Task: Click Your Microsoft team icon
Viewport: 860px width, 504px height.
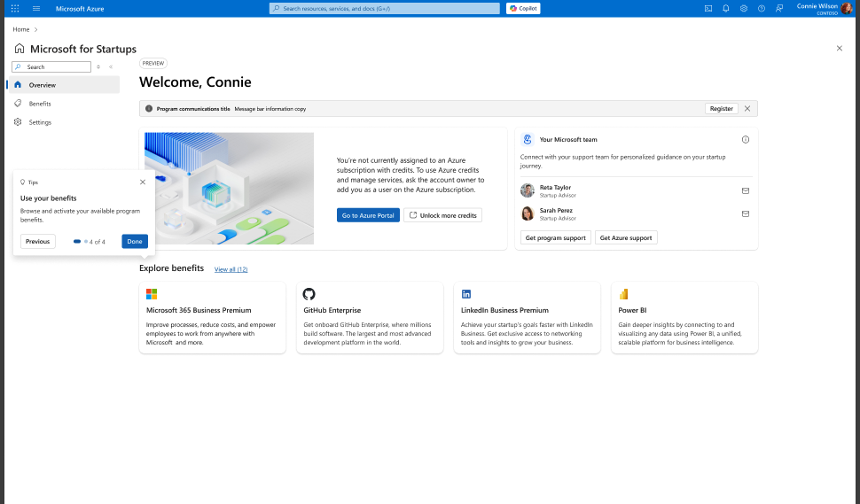Action: (527, 139)
